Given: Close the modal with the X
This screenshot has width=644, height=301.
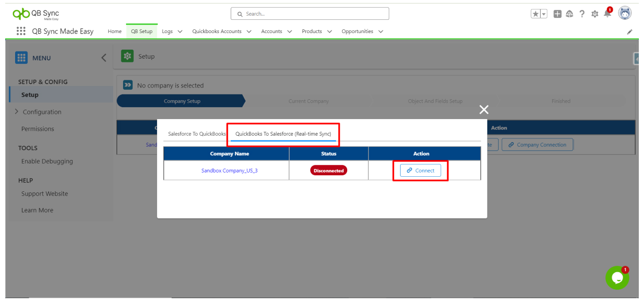Looking at the screenshot, I should coord(484,110).
